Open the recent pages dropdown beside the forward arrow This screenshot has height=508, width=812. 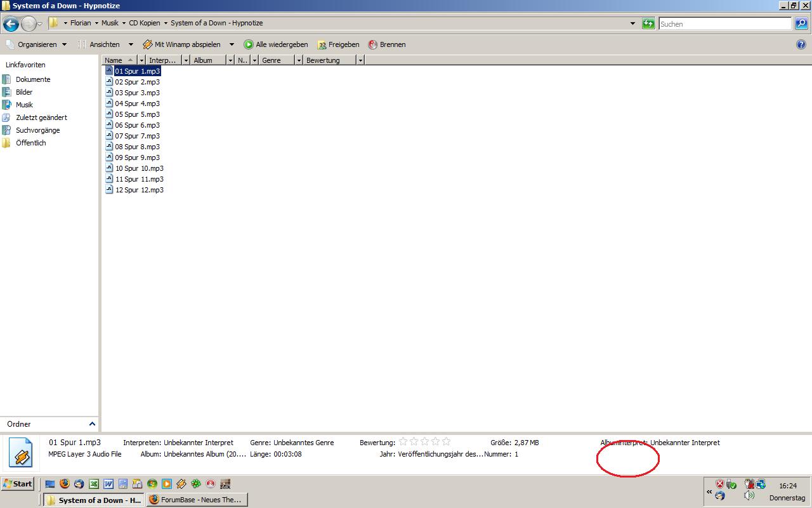[40, 24]
